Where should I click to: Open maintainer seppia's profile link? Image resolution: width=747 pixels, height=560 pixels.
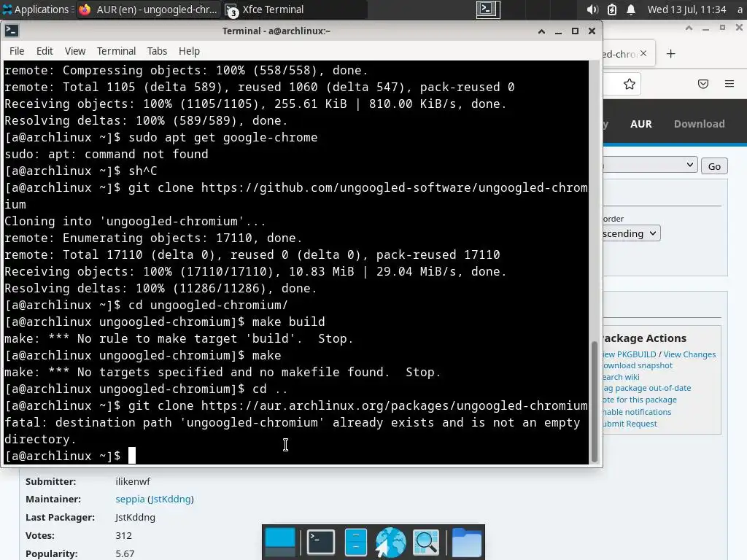pyautogui.click(x=130, y=499)
